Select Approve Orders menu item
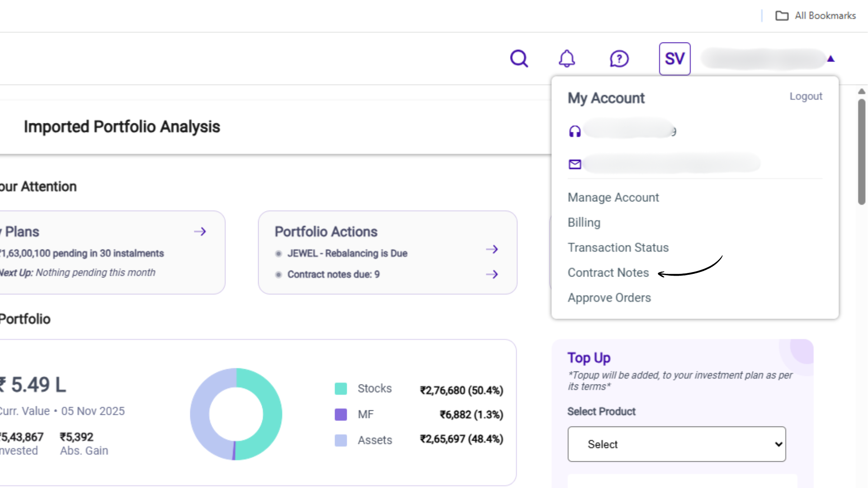The height and width of the screenshot is (488, 868). click(609, 298)
